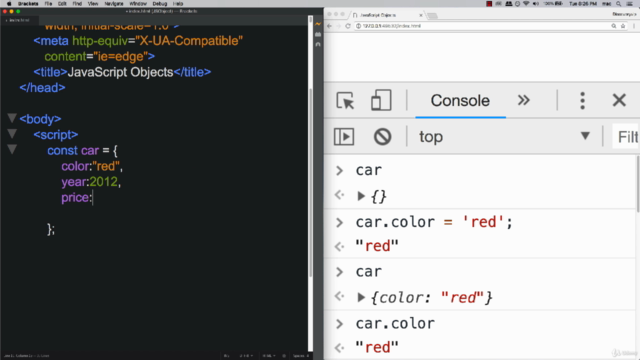Click the first 'car' console input line

pos(369,170)
